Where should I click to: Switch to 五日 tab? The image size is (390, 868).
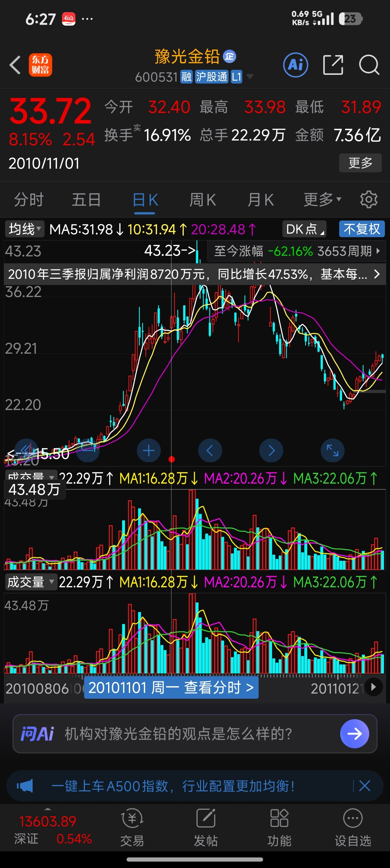[87, 199]
